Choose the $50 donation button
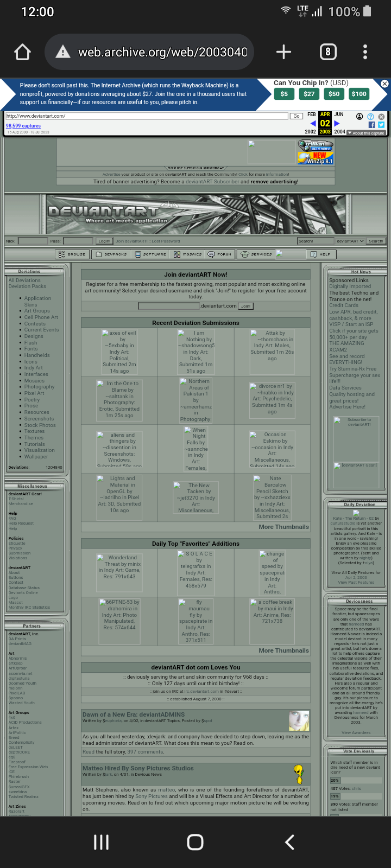391x868 pixels. pos(334,94)
